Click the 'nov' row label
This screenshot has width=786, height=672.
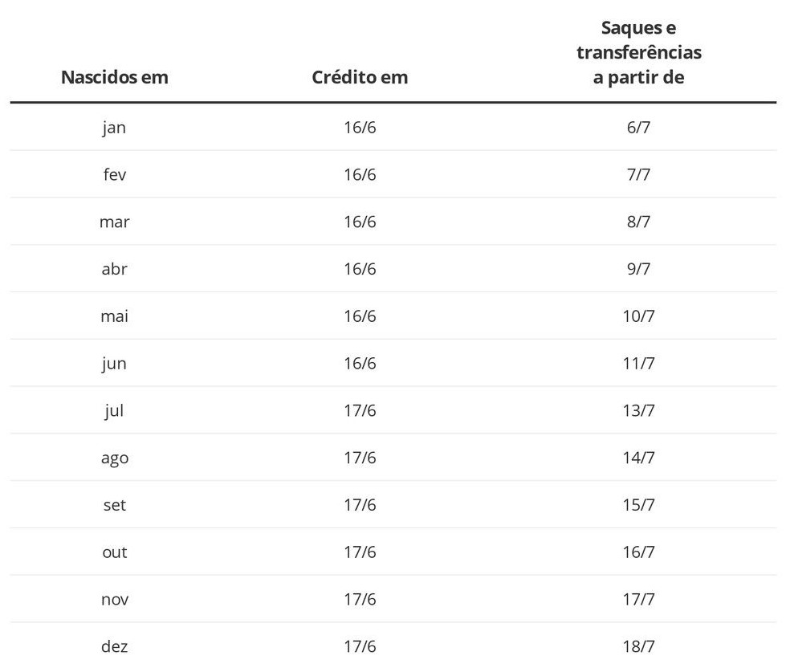click(x=115, y=600)
